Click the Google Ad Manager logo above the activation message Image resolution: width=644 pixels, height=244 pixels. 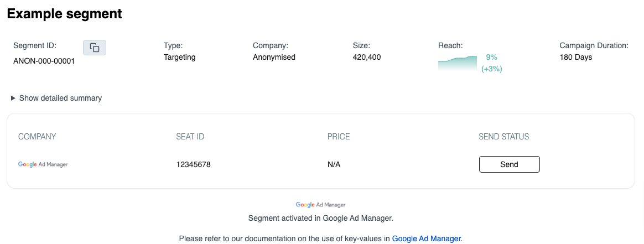[x=320, y=205]
